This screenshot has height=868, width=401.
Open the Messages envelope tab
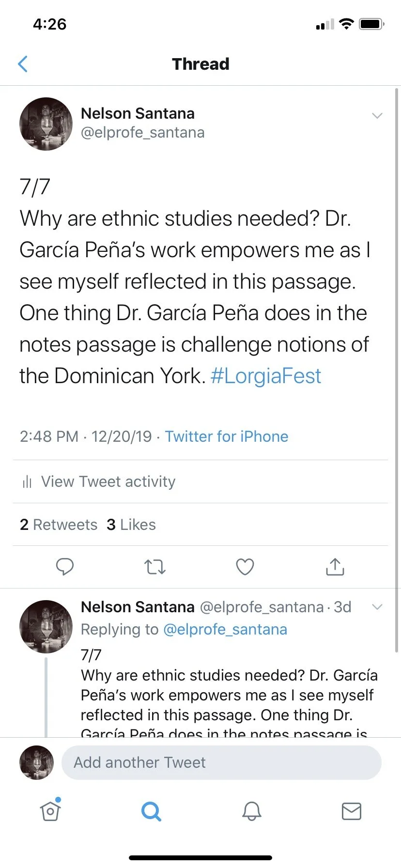[x=352, y=811]
